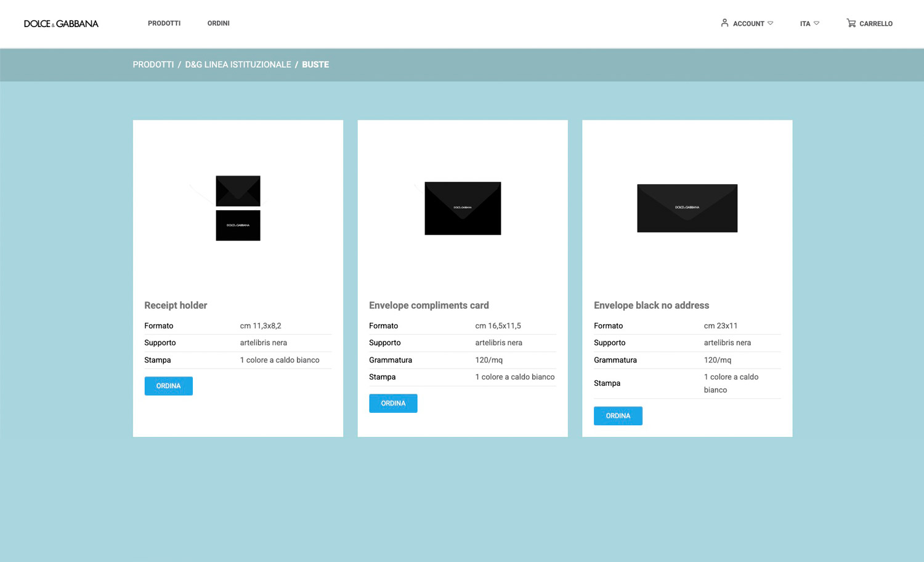Click the Envelope black no address title
The height and width of the screenshot is (562, 924).
[651, 305]
